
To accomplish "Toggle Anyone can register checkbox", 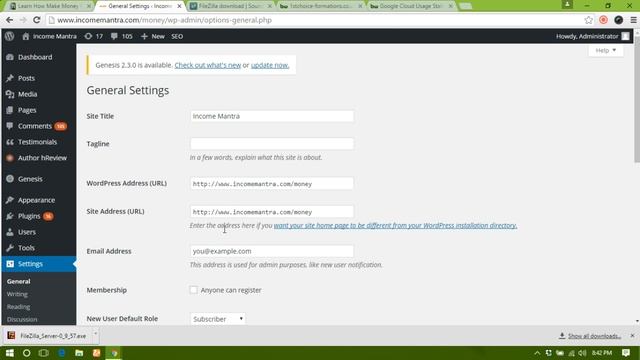I will click(193, 290).
